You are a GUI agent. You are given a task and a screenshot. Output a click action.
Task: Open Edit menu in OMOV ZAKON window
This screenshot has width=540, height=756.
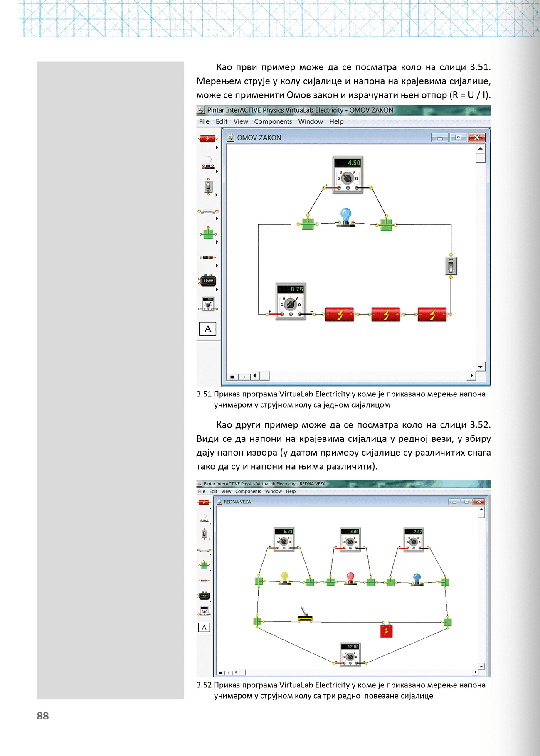point(222,122)
